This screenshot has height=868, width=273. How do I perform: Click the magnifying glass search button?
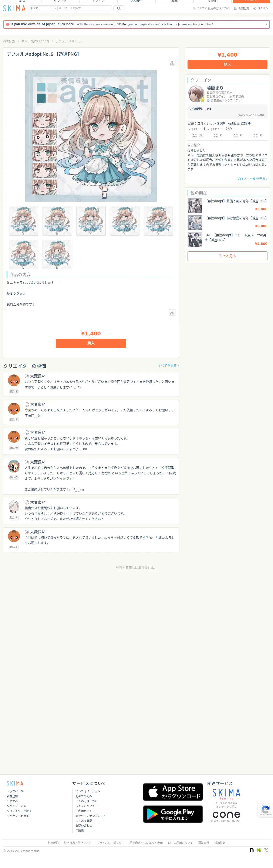[119, 9]
